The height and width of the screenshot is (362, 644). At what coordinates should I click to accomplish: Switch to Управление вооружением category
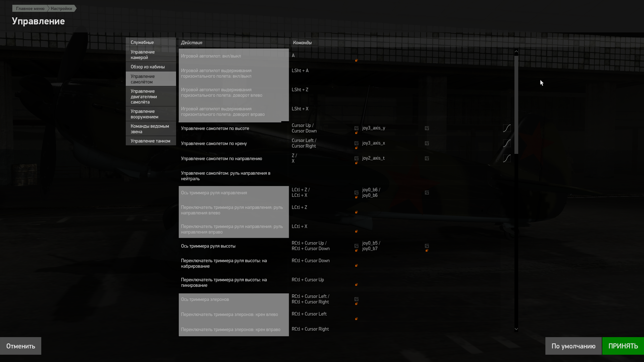(x=151, y=114)
